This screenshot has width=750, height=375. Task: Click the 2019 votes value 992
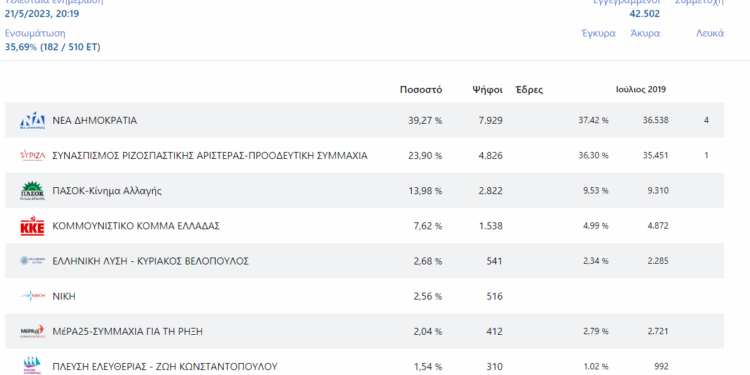(662, 367)
